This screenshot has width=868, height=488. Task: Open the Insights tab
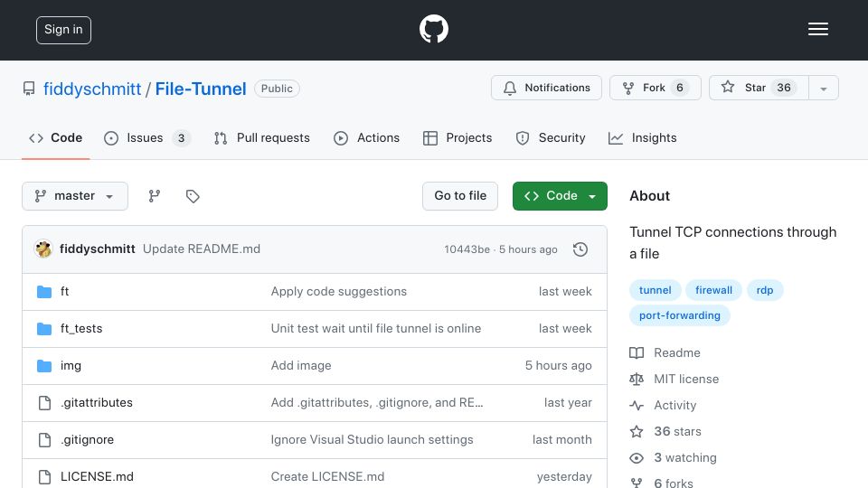[642, 137]
